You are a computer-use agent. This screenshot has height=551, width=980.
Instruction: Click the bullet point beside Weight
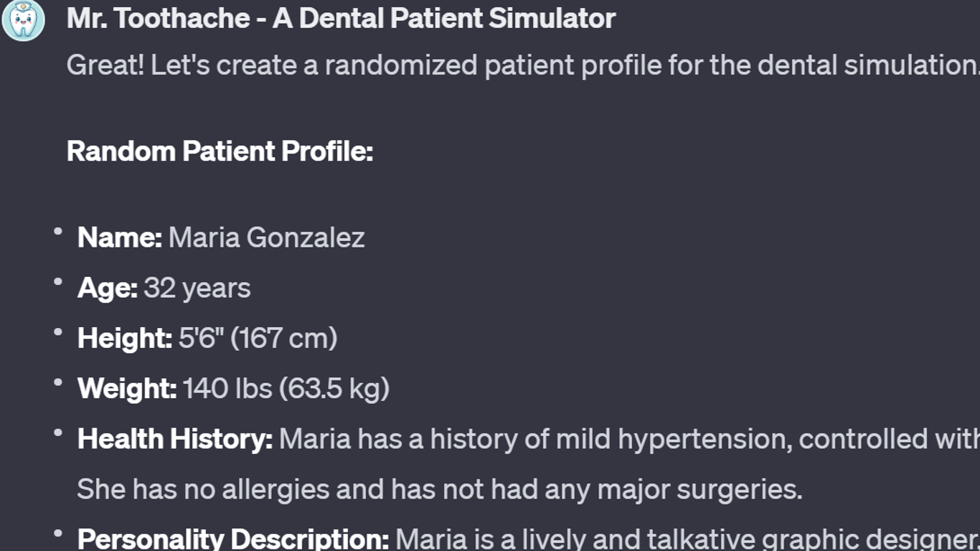(57, 382)
